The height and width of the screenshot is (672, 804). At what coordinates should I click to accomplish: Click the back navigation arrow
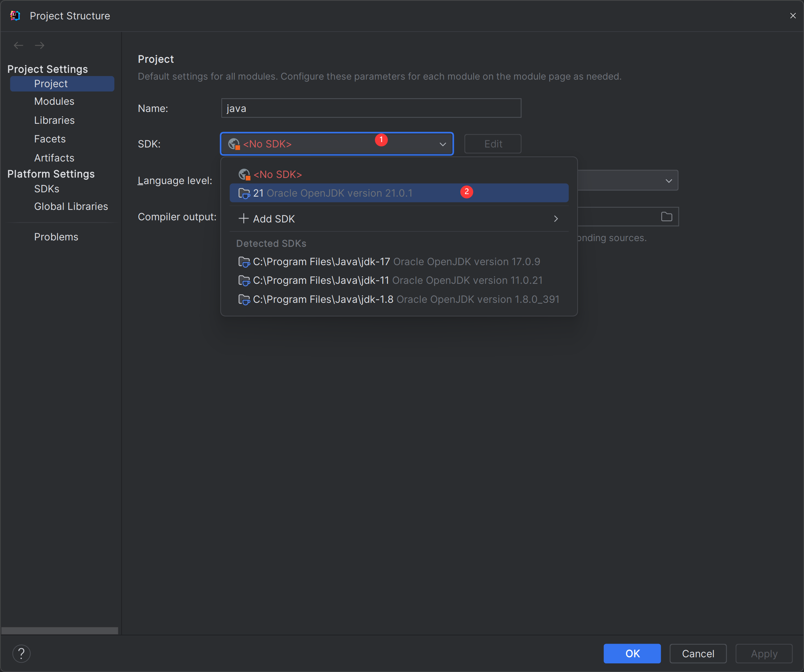18,46
